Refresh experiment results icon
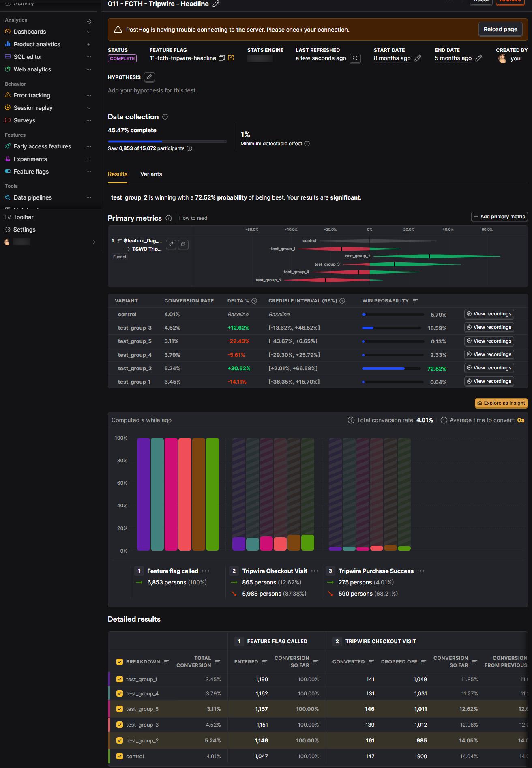This screenshot has width=532, height=768. pyautogui.click(x=355, y=58)
